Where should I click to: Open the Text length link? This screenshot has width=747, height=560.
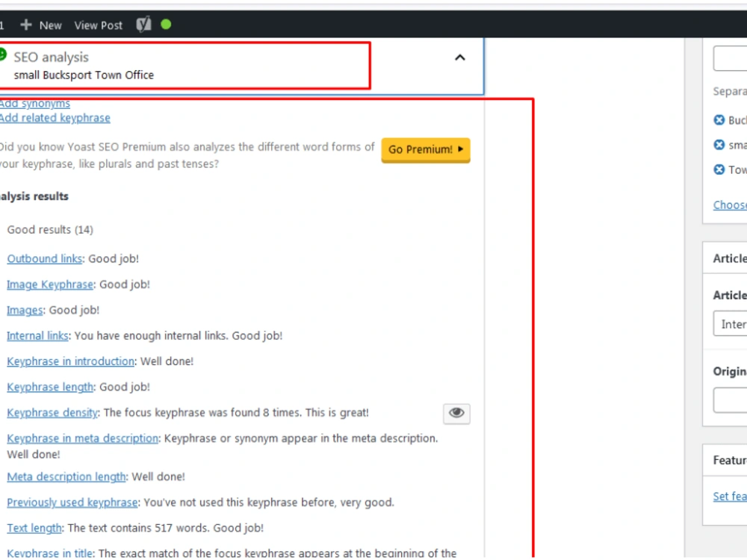[34, 528]
